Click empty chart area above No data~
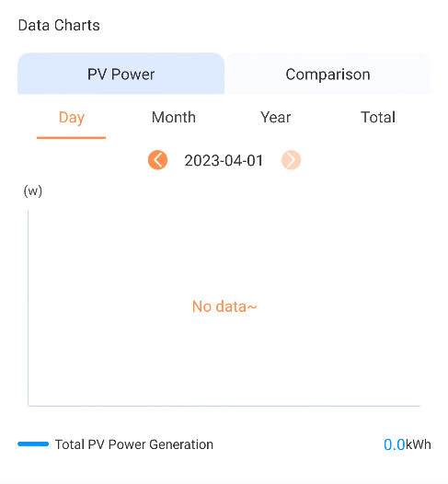This screenshot has width=448, height=484. click(x=224, y=253)
